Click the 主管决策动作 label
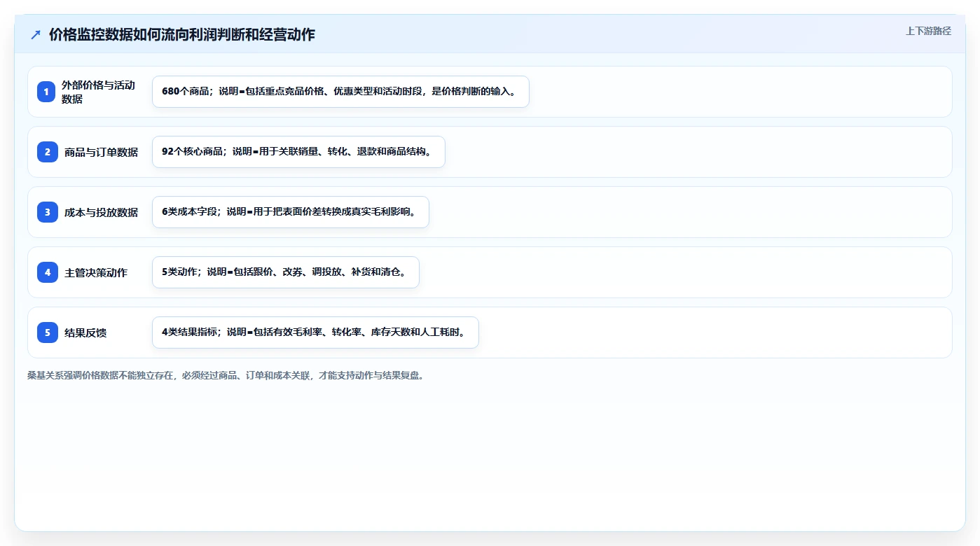 tap(96, 272)
